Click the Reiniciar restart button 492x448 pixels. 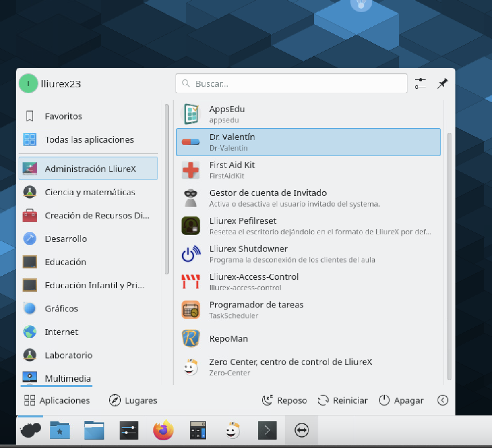pos(343,400)
